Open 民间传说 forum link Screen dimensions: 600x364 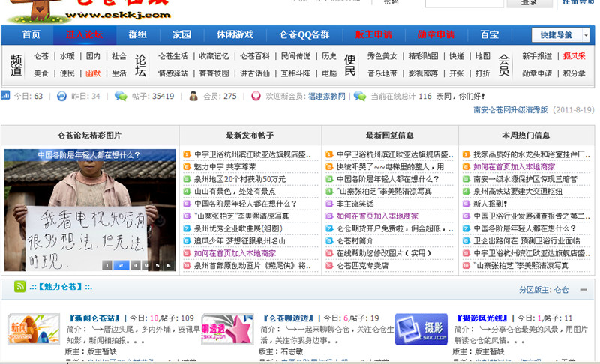(295, 56)
